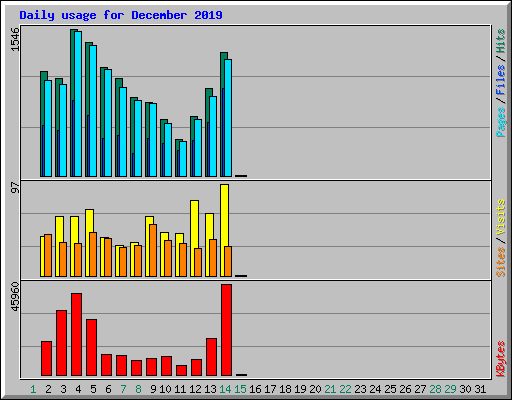Click the tallest cyan files bar for day 4

[78, 104]
